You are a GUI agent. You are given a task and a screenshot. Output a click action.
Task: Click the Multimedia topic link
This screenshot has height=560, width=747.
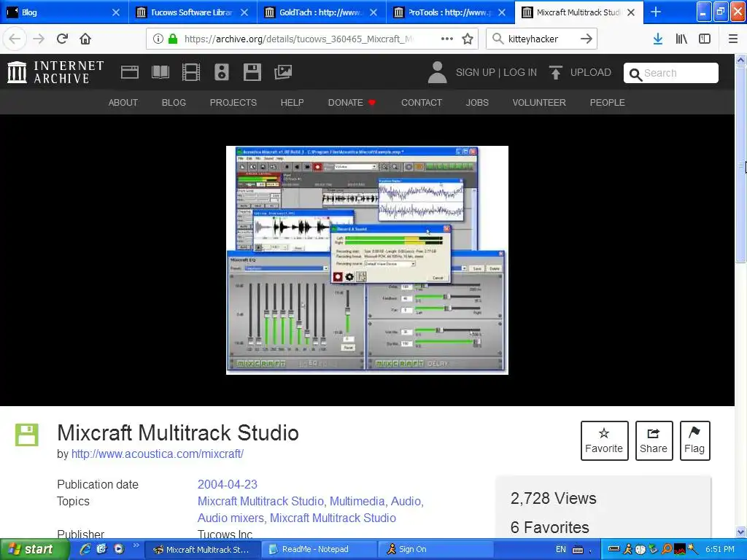[357, 501]
